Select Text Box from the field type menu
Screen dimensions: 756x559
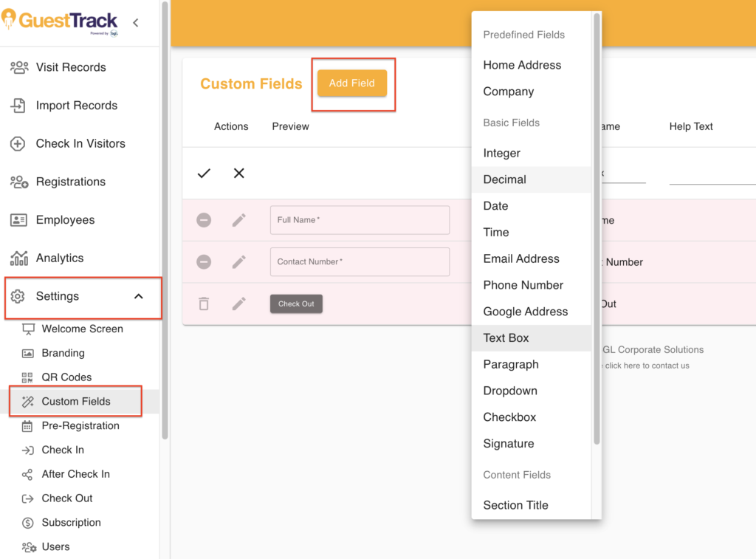pyautogui.click(x=506, y=337)
